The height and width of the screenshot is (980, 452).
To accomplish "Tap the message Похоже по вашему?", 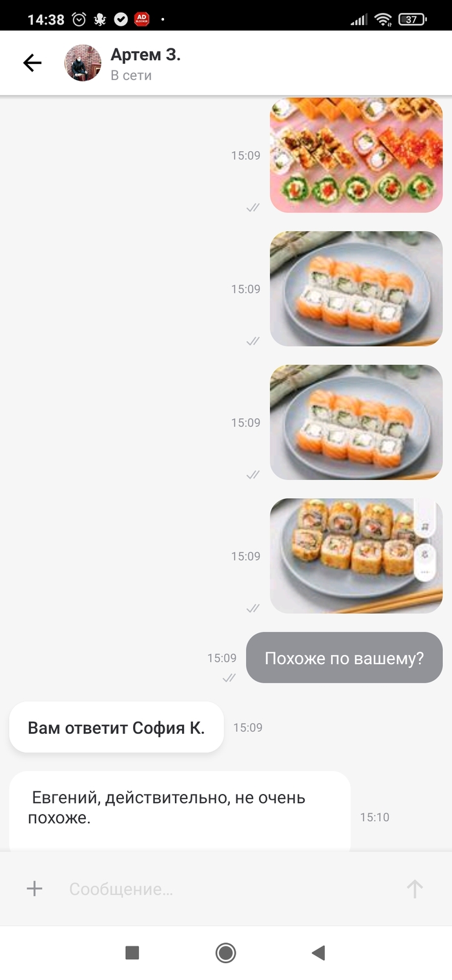I will click(344, 658).
